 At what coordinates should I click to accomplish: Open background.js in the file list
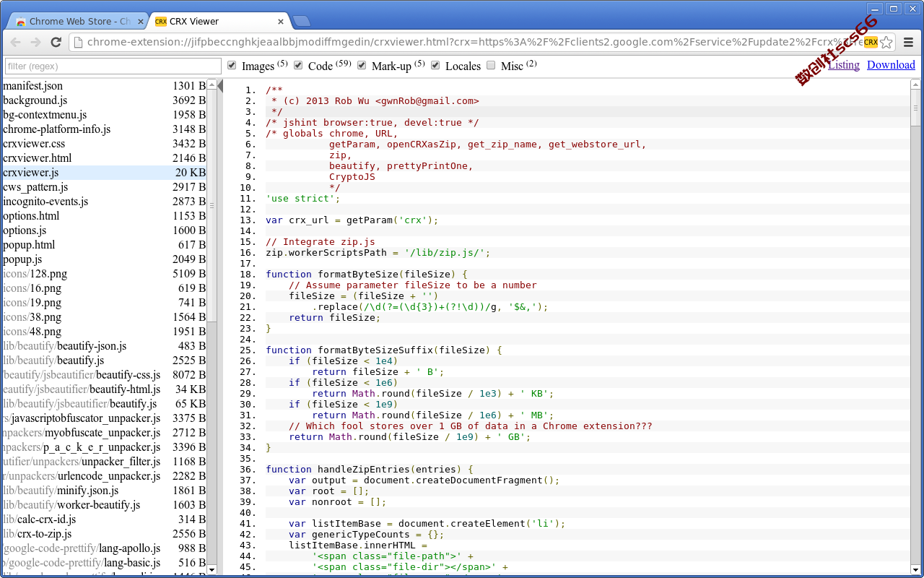coord(103,100)
